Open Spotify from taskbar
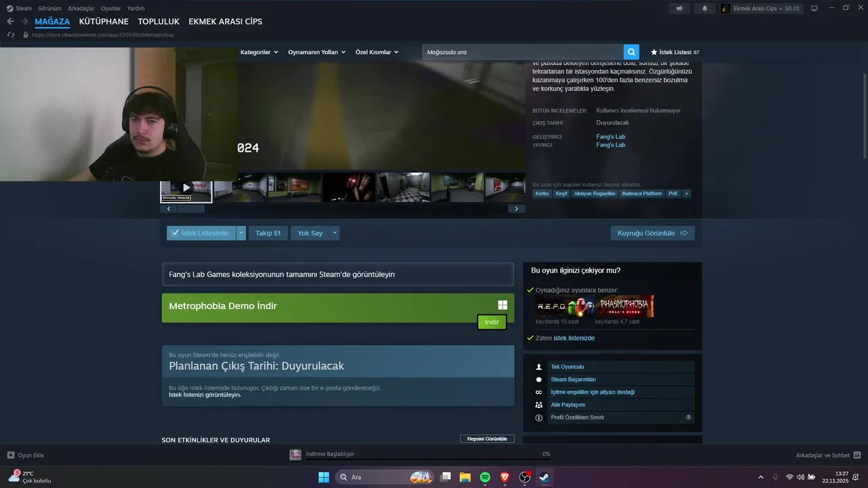The image size is (868, 488). coord(485,477)
